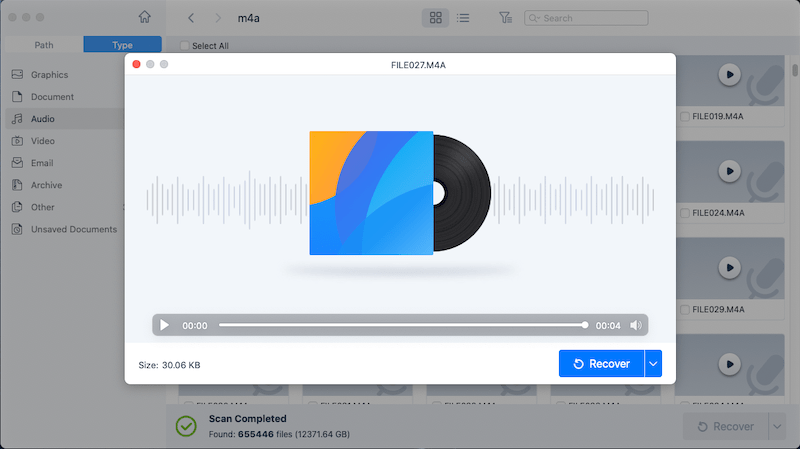The width and height of the screenshot is (800, 449).
Task: Play the FILE019.M4A thumbnail
Action: tap(730, 74)
